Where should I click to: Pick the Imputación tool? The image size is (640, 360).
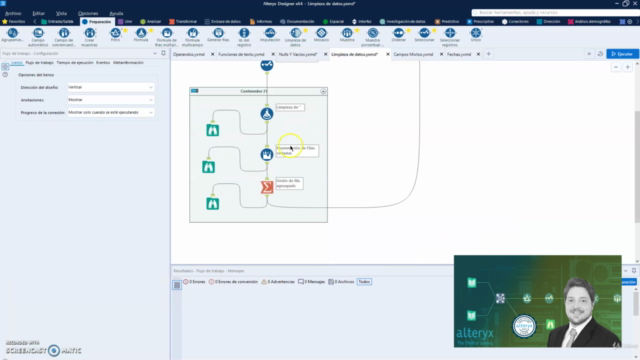point(270,35)
